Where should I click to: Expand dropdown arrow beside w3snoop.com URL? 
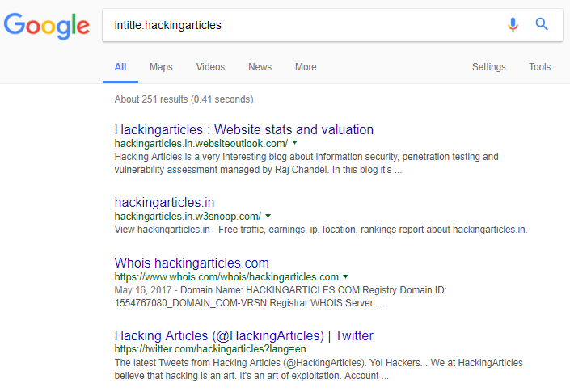(x=268, y=216)
